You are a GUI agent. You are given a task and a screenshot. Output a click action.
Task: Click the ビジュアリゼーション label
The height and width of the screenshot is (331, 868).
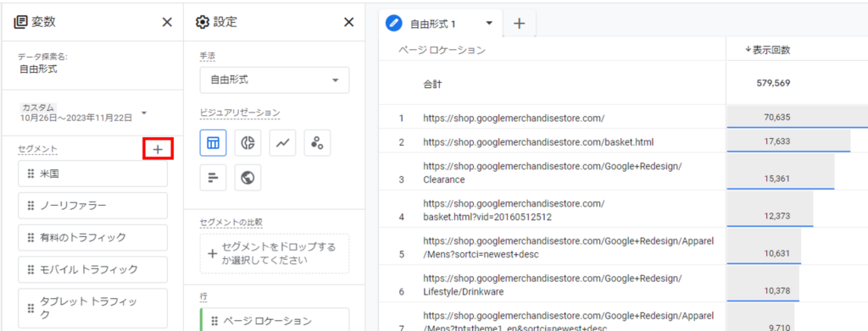pos(240,113)
